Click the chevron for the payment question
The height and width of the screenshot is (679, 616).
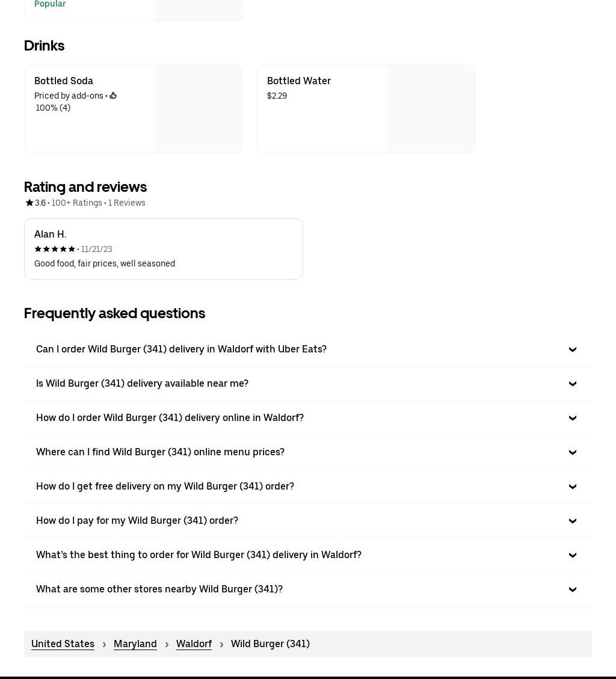[572, 521]
